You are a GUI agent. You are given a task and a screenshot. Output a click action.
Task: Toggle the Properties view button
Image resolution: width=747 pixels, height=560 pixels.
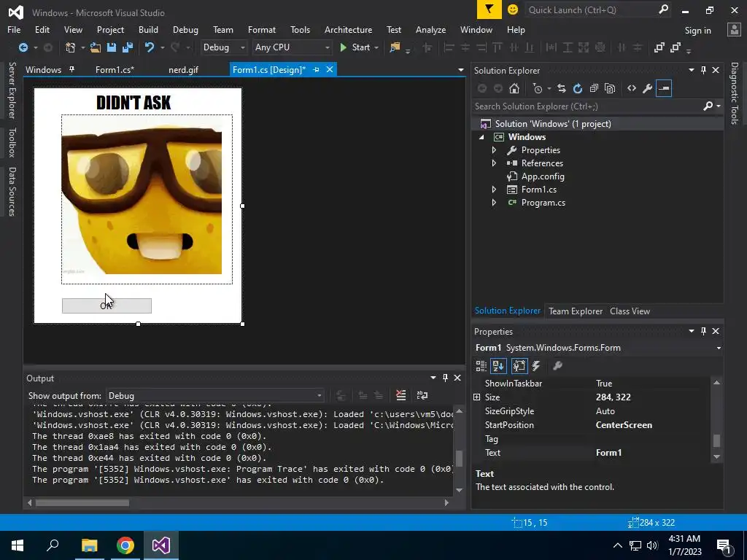tap(519, 366)
